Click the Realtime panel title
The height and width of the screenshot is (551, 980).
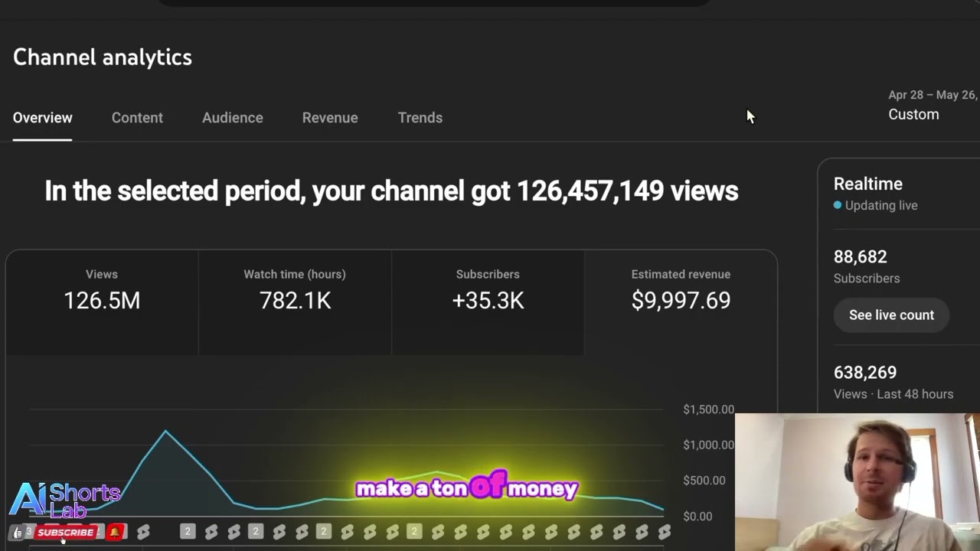[x=868, y=184]
